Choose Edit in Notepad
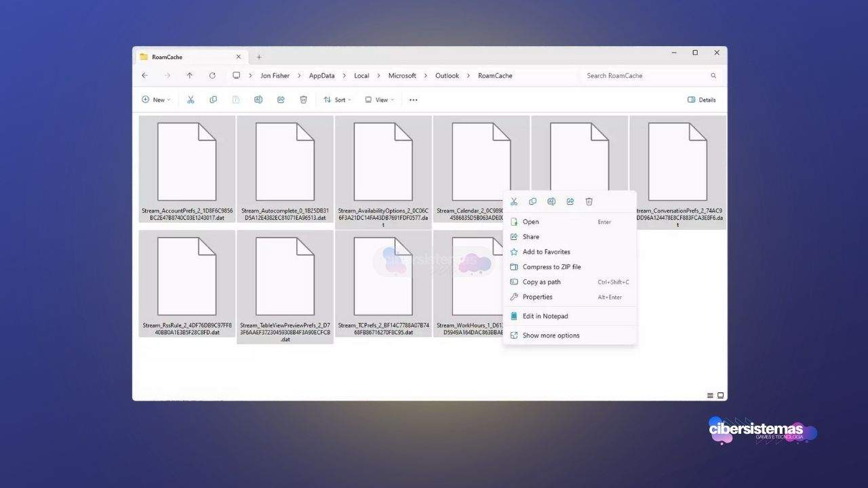 click(570, 316)
